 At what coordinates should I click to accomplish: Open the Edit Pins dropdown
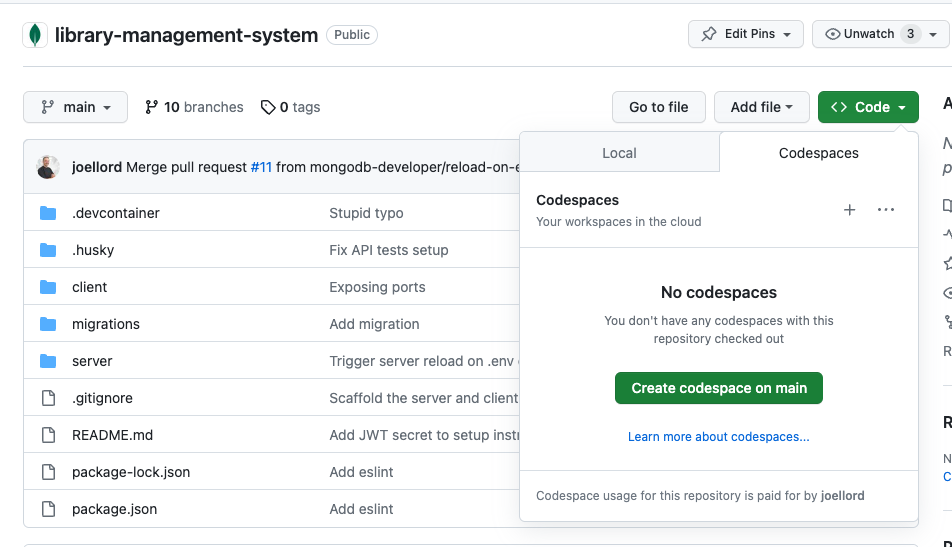click(746, 34)
